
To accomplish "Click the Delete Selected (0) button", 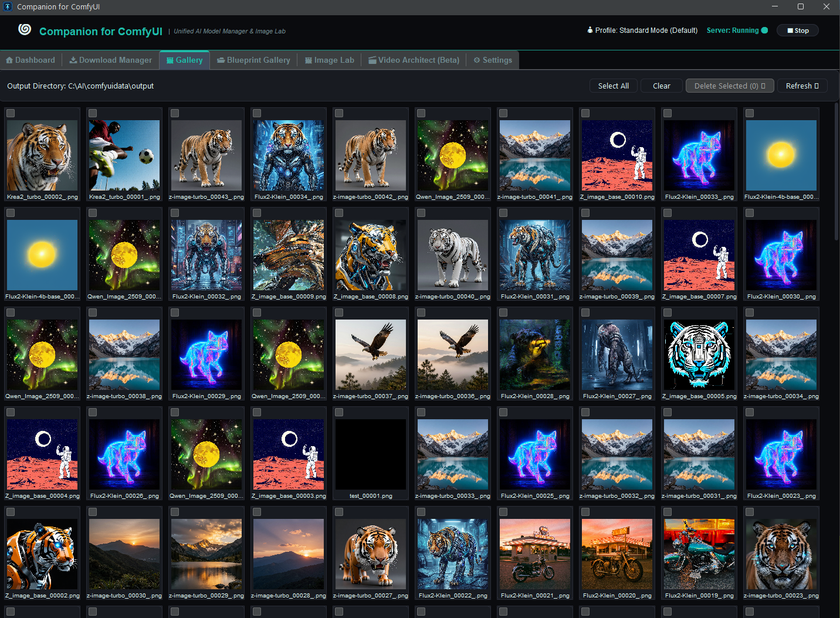I will [x=730, y=86].
